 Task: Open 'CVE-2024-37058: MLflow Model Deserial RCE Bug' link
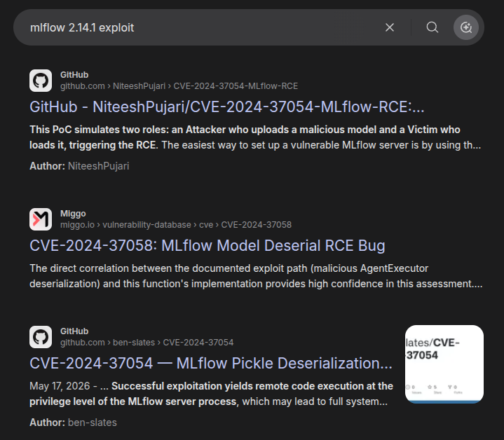pos(207,246)
